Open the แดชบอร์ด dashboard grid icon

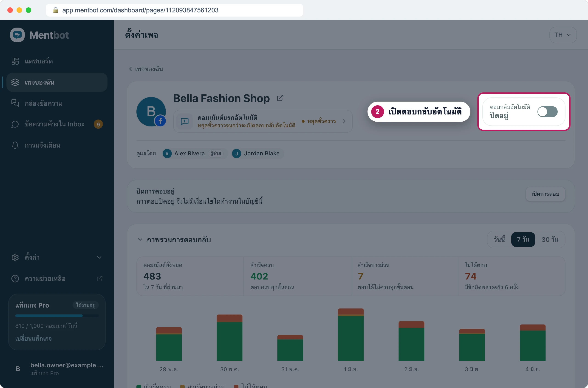tap(15, 61)
